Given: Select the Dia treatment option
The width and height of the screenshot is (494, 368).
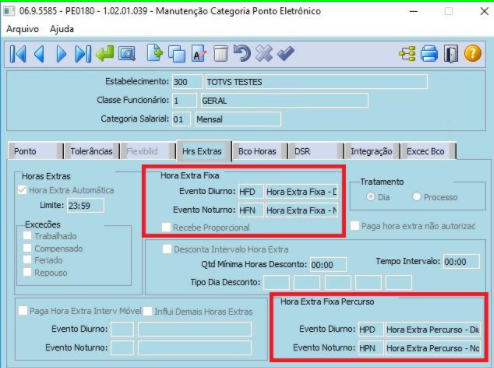Looking at the screenshot, I should pos(370,197).
